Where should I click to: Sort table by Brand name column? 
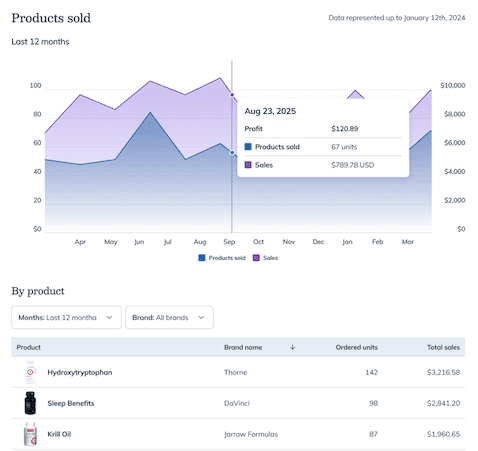[x=243, y=347]
